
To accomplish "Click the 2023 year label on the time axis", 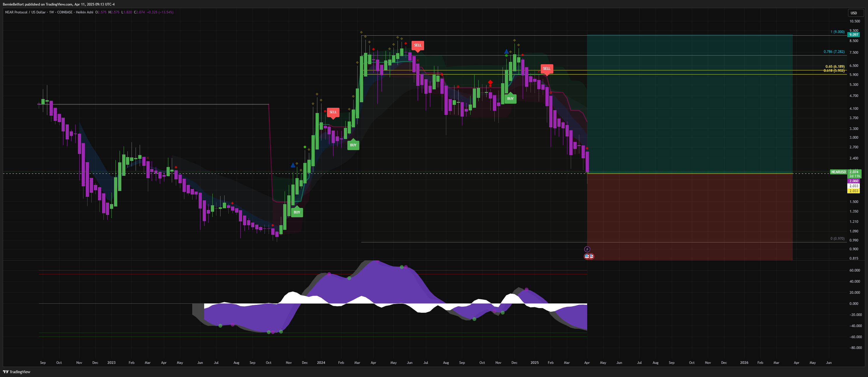I will pos(111,363).
